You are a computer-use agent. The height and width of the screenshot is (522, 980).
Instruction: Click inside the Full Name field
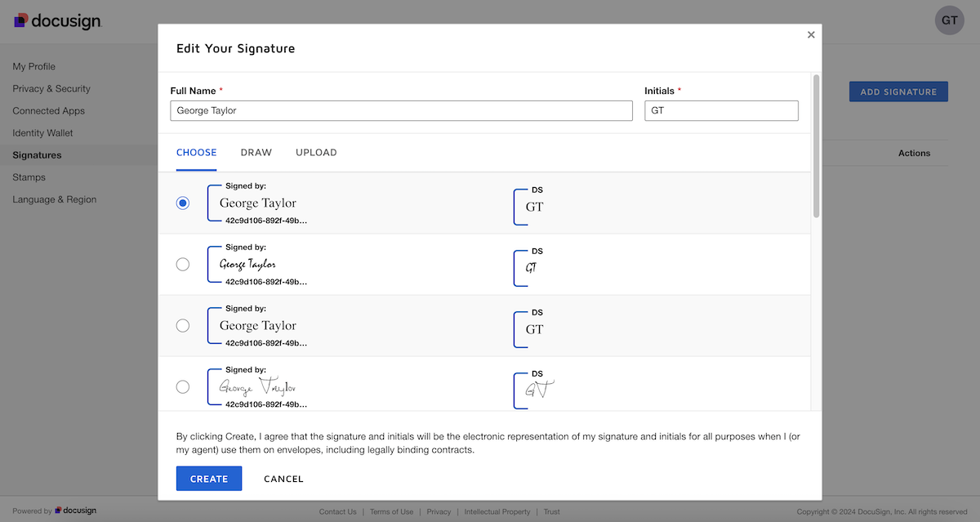click(401, 110)
